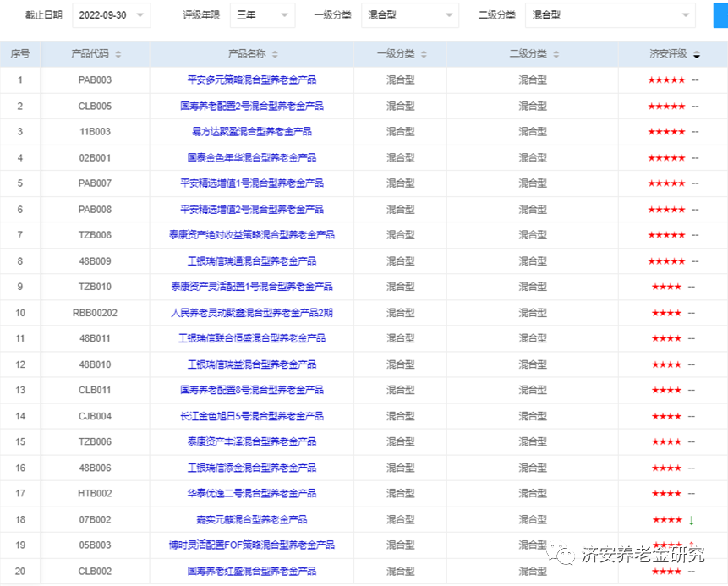Select product code CJB004
Screen dimensions: 728x586
(95, 416)
